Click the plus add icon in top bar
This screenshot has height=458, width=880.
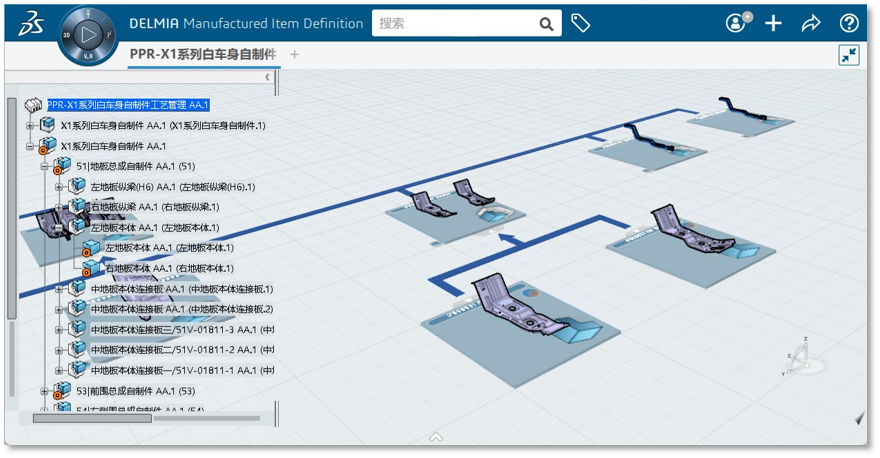tap(773, 23)
